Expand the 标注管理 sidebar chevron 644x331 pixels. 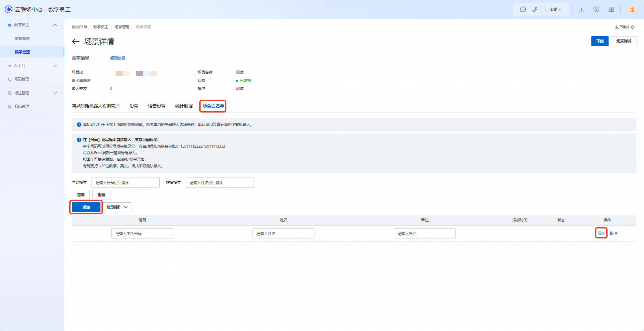coord(55,93)
